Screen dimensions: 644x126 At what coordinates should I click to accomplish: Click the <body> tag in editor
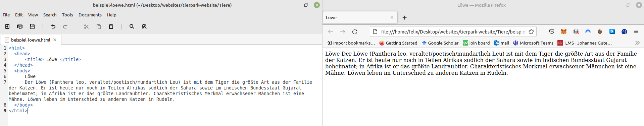(22, 71)
